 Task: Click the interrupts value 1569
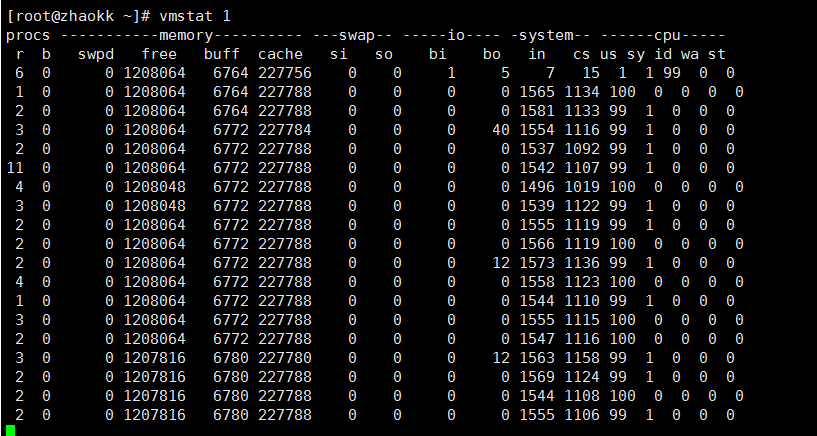click(x=537, y=377)
